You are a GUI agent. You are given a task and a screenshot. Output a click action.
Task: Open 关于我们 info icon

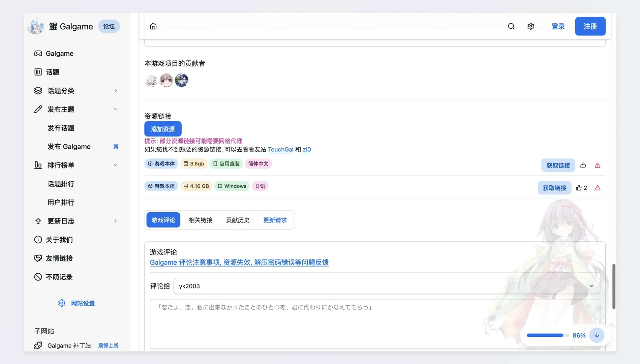(x=38, y=240)
